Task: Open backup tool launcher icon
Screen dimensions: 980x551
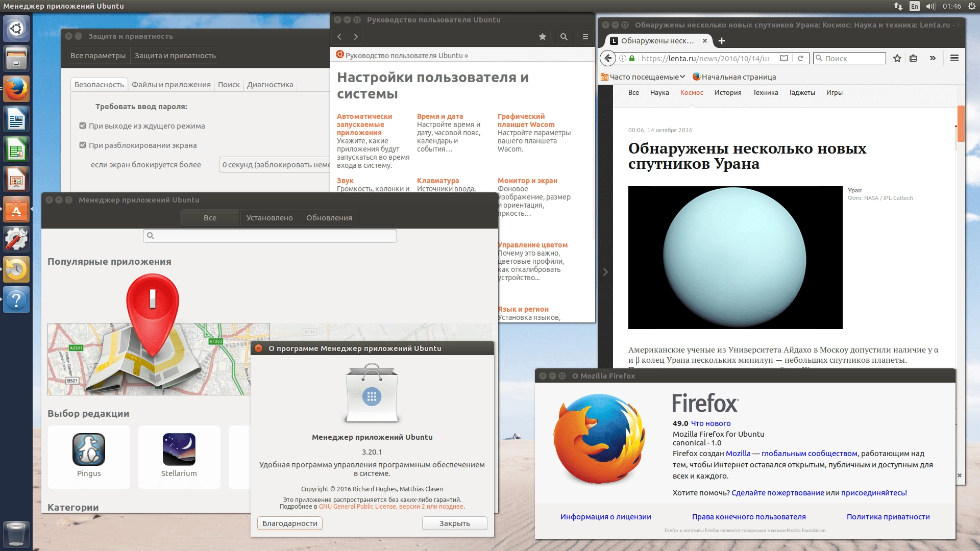Action: pyautogui.click(x=16, y=269)
